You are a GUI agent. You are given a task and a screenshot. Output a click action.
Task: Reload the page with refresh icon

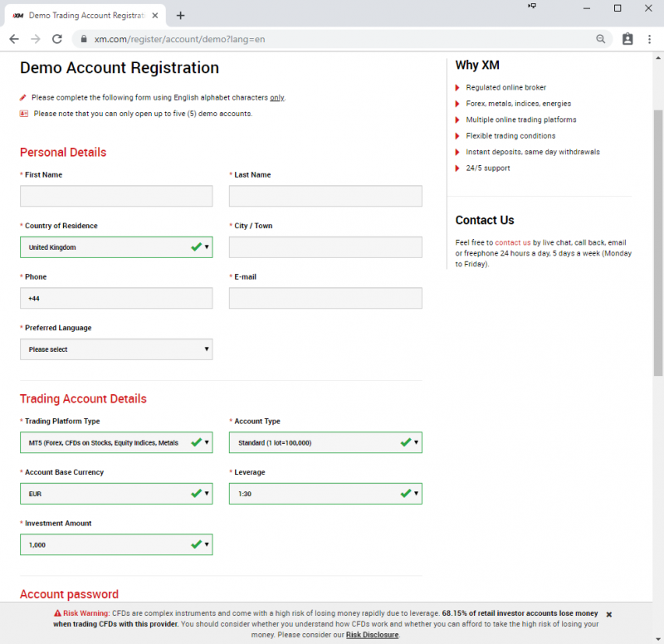[57, 39]
